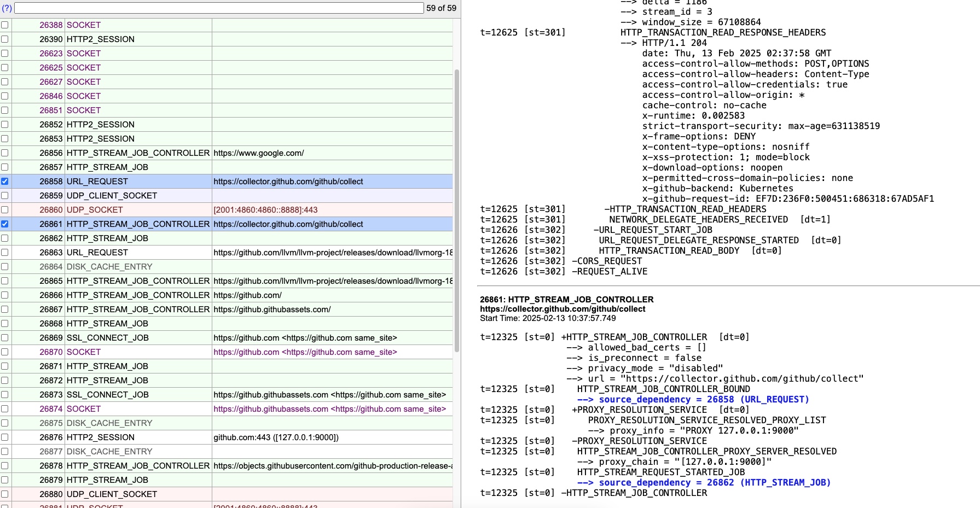Open the (?) filter help link

tap(7, 8)
